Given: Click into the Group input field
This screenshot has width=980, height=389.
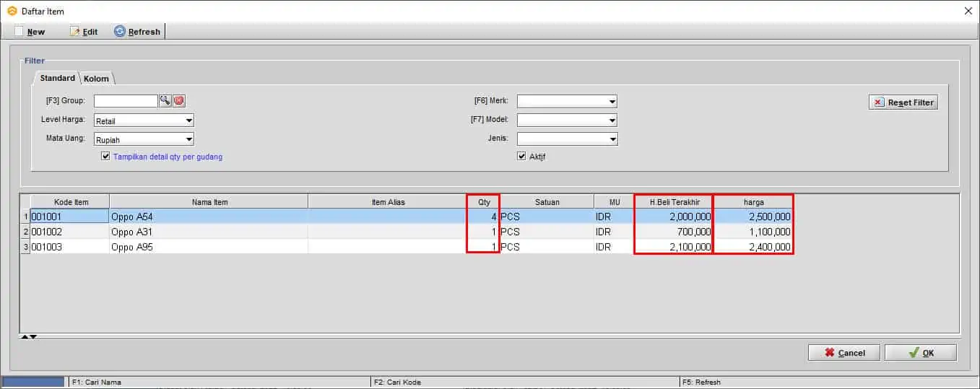Looking at the screenshot, I should coord(126,101).
